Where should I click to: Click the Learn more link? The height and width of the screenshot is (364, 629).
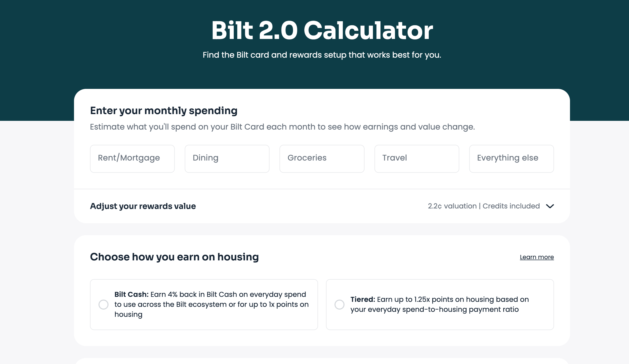pos(537,257)
